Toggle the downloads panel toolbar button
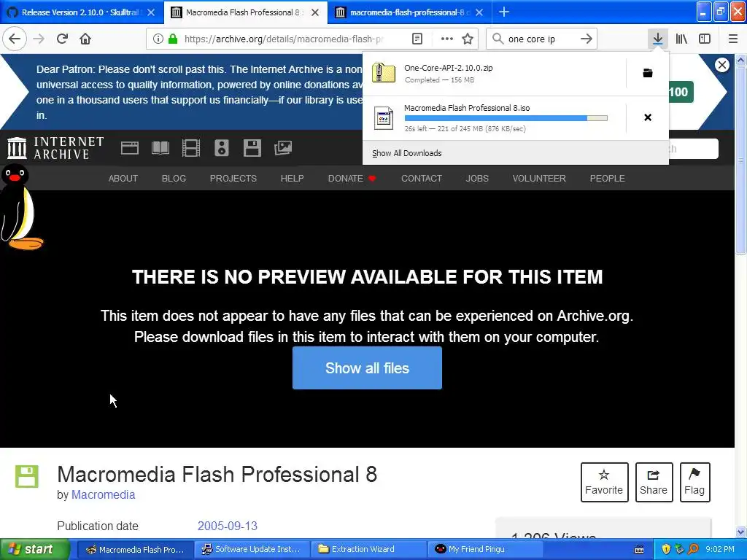 (657, 39)
